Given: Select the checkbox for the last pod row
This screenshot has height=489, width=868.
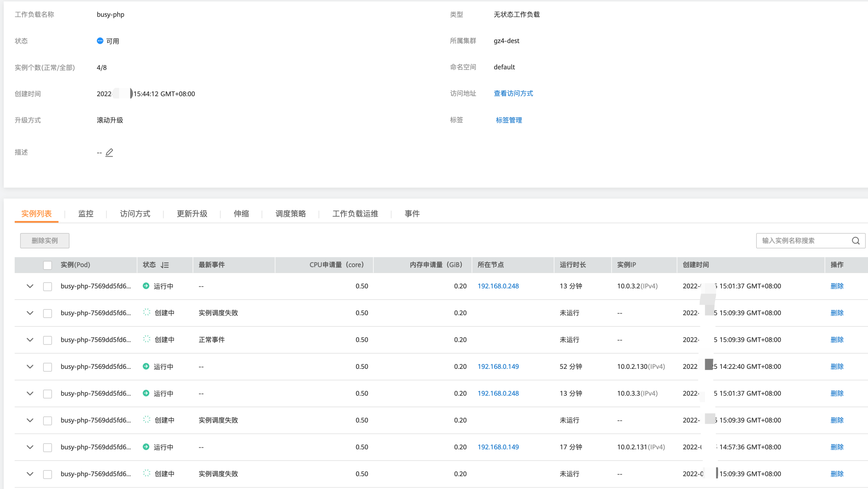Looking at the screenshot, I should 48,474.
